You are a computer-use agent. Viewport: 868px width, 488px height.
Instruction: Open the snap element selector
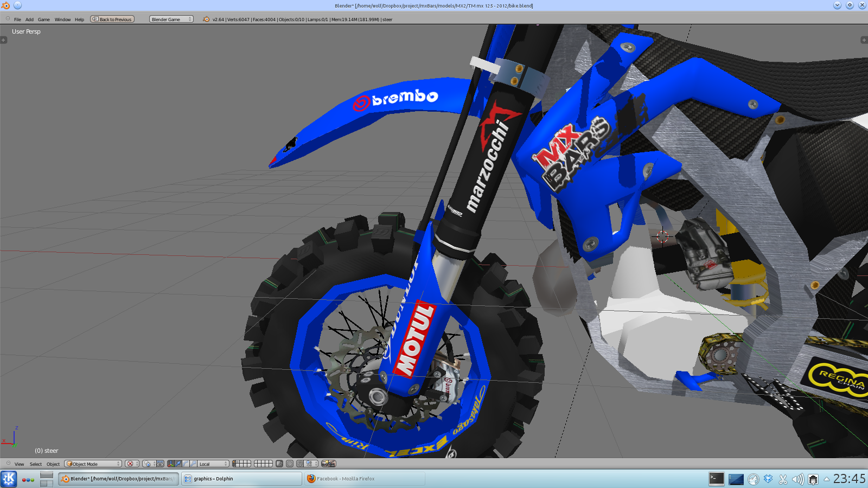(x=311, y=464)
